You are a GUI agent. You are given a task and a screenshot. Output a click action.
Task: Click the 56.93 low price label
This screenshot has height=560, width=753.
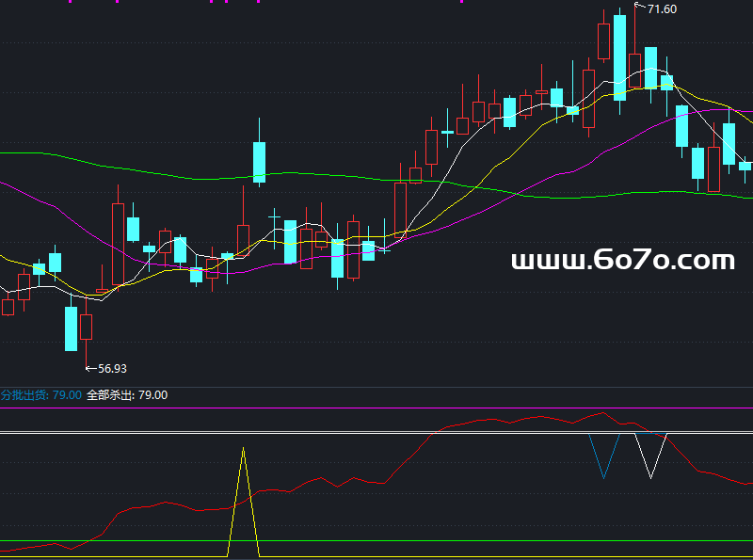(x=112, y=369)
